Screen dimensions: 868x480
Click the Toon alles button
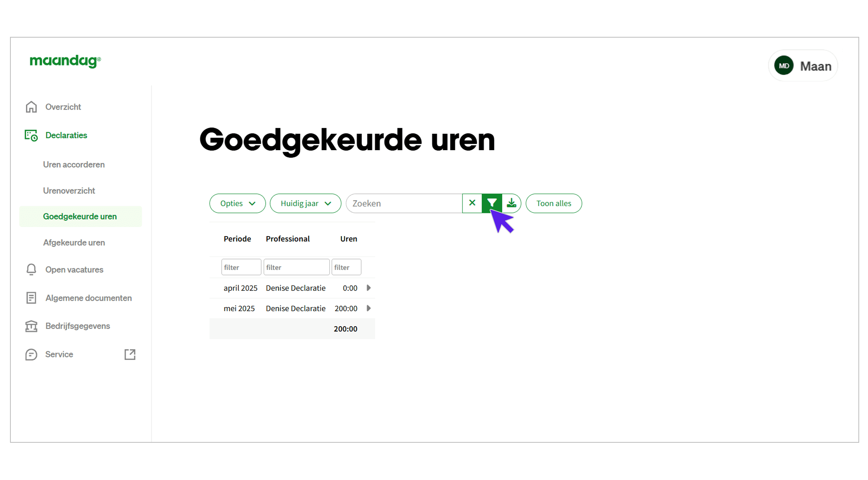(554, 203)
